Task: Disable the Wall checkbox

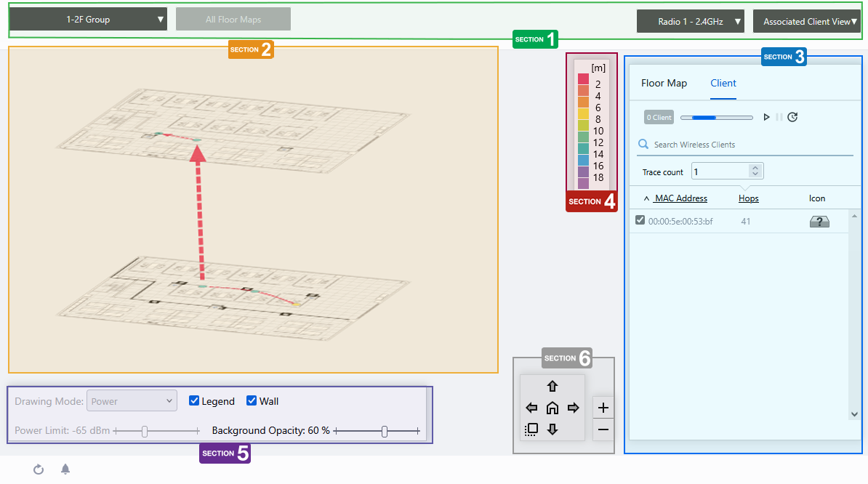Action: pos(252,401)
